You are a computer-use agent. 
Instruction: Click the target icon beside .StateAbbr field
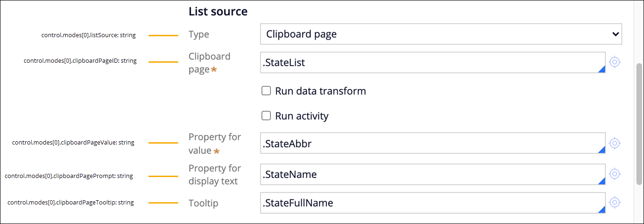click(x=615, y=143)
